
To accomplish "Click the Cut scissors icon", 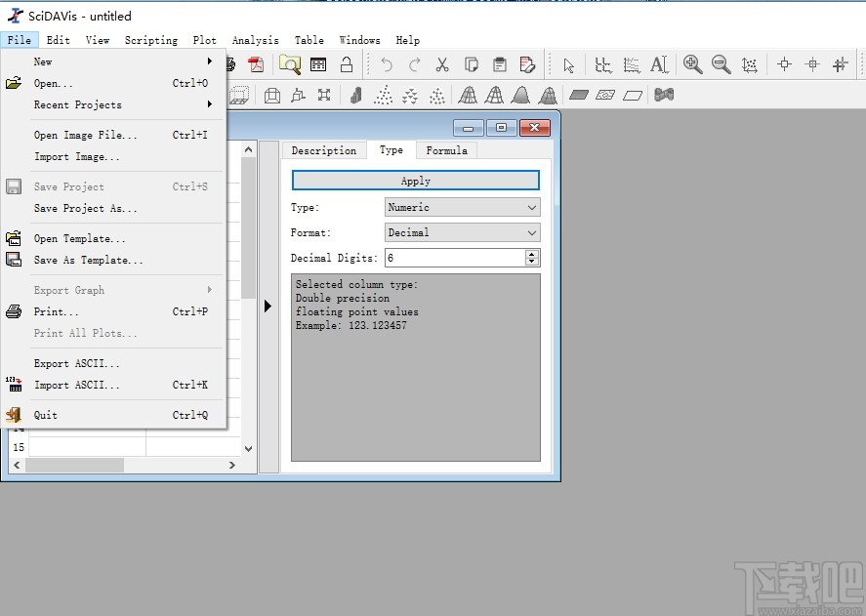I will [x=442, y=65].
